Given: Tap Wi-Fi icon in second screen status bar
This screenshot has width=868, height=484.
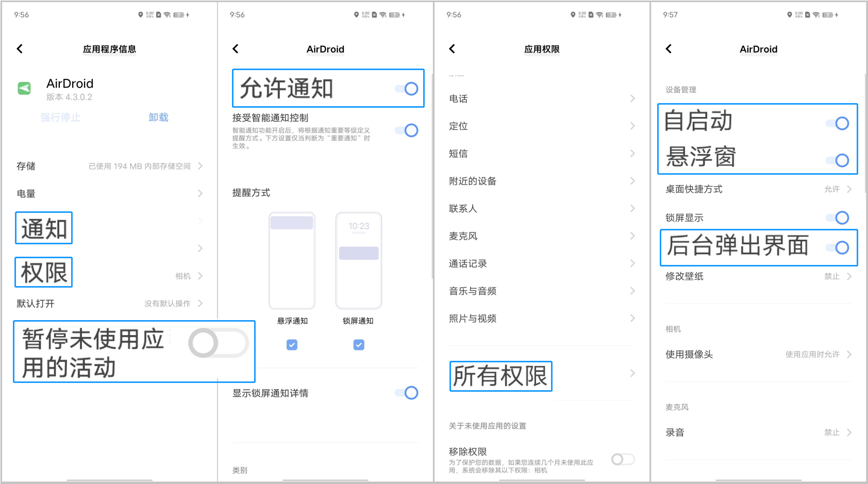Looking at the screenshot, I should pyautogui.click(x=383, y=15).
